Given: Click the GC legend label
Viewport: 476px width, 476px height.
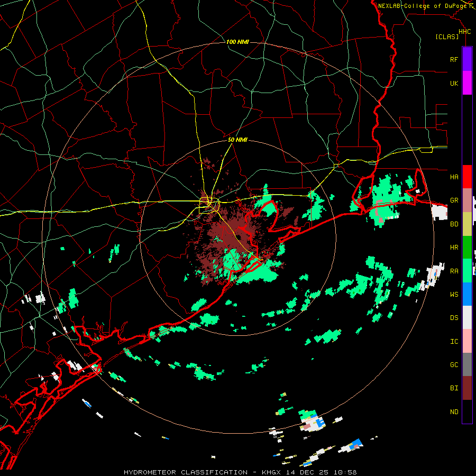Looking at the screenshot, I should [x=454, y=364].
